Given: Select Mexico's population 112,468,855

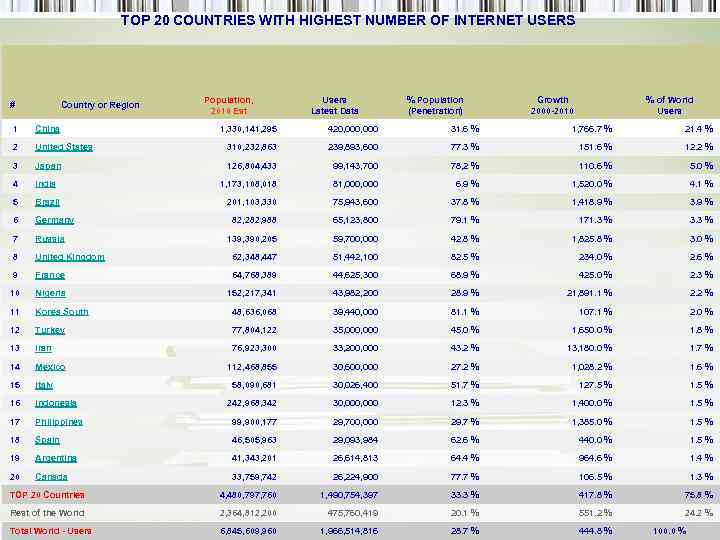Looking at the screenshot, I should pyautogui.click(x=252, y=367).
